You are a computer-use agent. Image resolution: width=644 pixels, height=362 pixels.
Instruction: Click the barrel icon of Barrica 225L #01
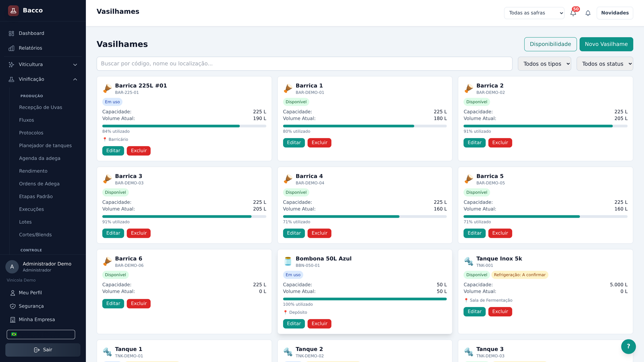[x=107, y=88]
